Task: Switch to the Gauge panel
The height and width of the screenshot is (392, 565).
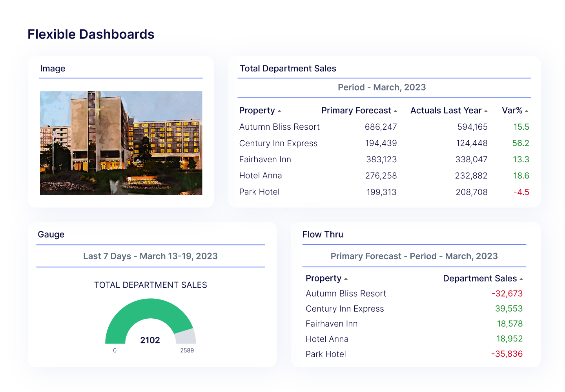Action: coord(51,234)
